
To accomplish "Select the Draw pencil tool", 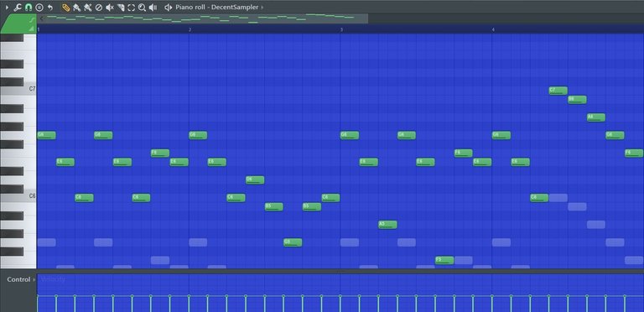I will pyautogui.click(x=65, y=8).
